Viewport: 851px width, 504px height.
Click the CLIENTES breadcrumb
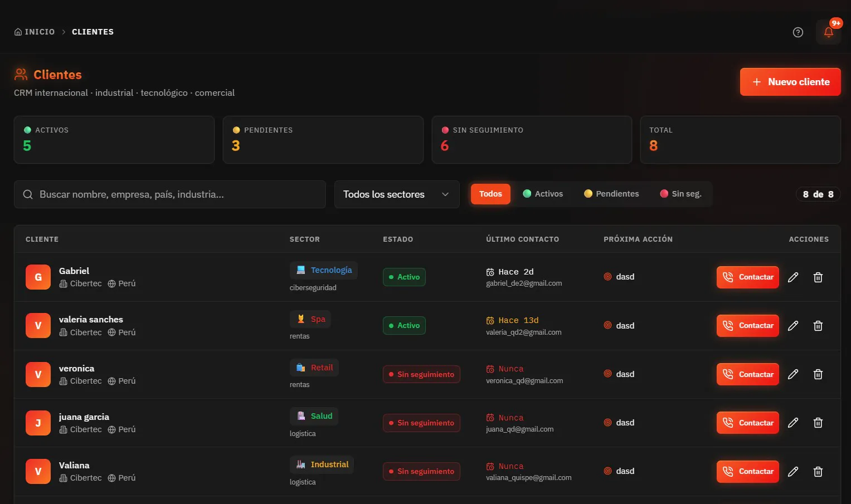tap(93, 32)
